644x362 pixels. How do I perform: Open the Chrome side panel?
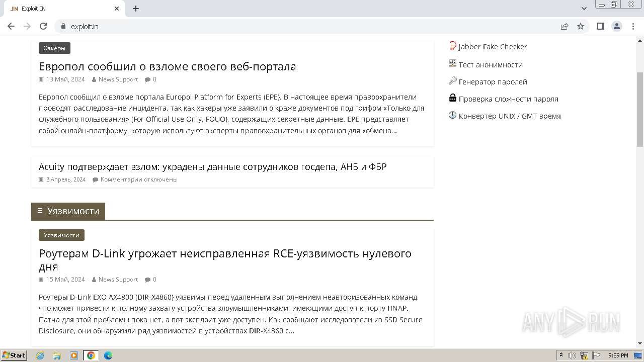click(600, 26)
